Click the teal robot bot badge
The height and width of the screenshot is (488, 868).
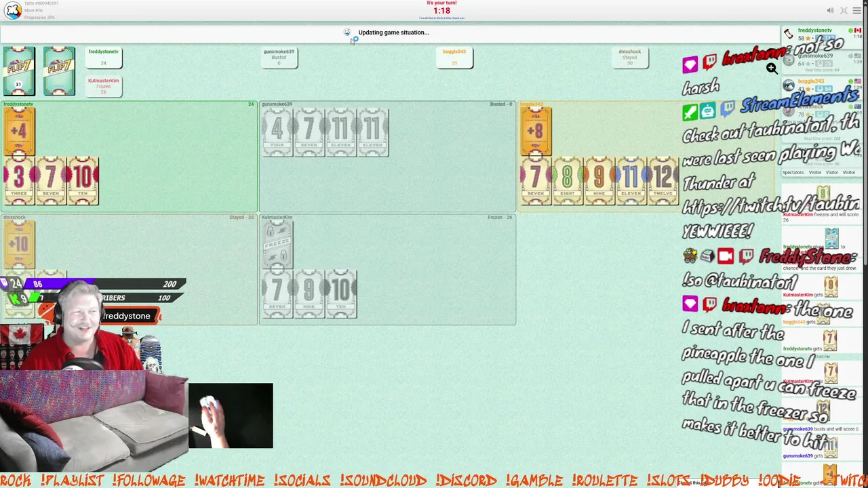(x=707, y=111)
